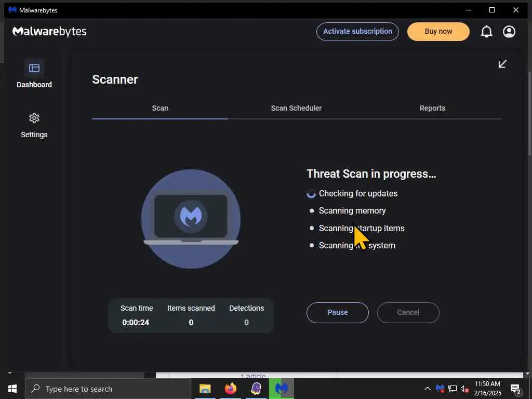Cancel the Threat Scan
The height and width of the screenshot is (399, 532).
408,312
